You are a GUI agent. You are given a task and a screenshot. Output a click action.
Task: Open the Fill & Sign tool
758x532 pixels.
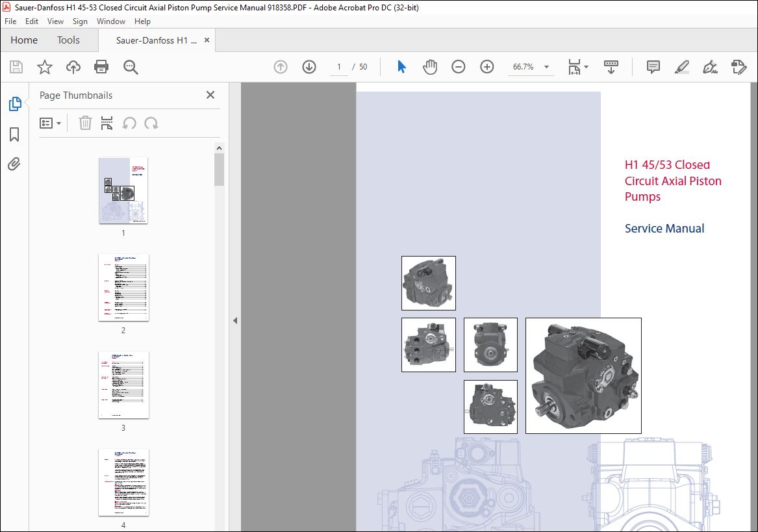(710, 67)
